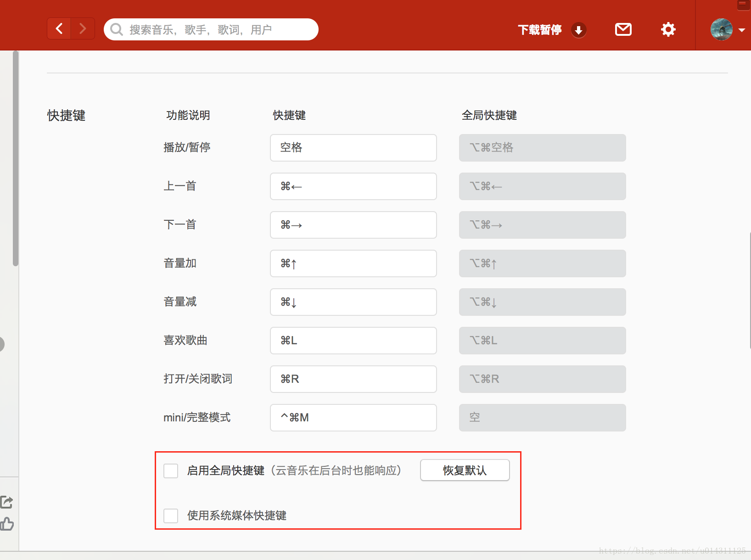Click the mini/完整模式 row label
The image size is (751, 560).
(197, 417)
